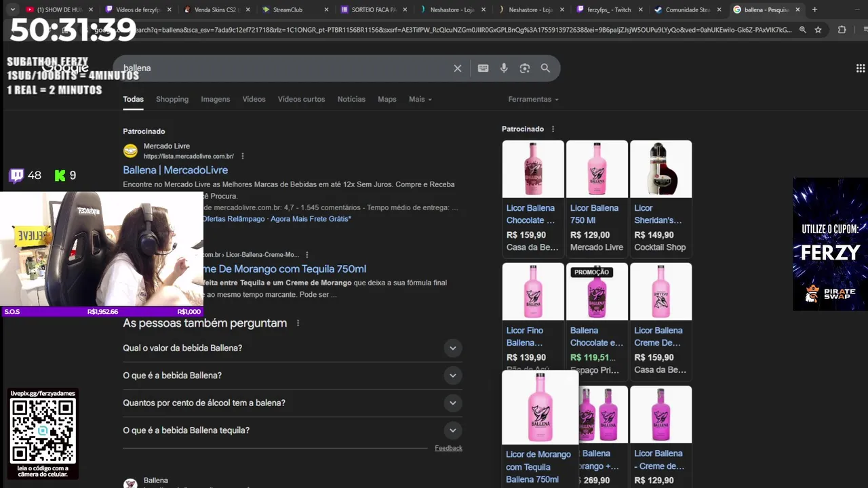The width and height of the screenshot is (868, 488).
Task: Click the Pirate Swap logo in banner
Action: click(830, 293)
